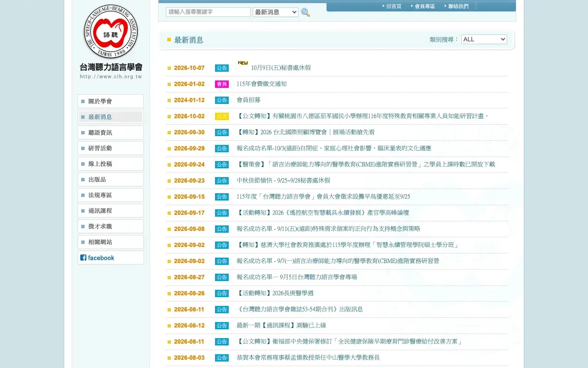
Task: Open the search category dropdown 最新消息
Action: click(x=276, y=12)
